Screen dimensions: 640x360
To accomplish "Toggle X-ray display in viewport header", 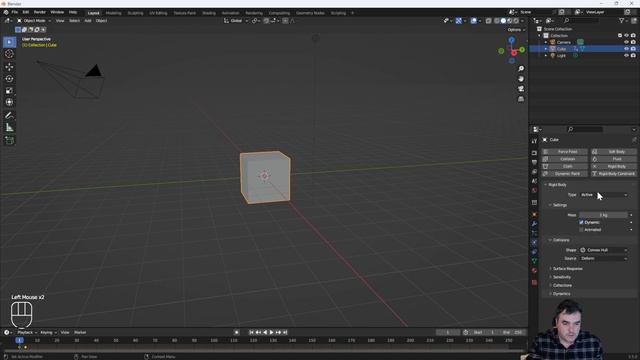I will coord(489,20).
